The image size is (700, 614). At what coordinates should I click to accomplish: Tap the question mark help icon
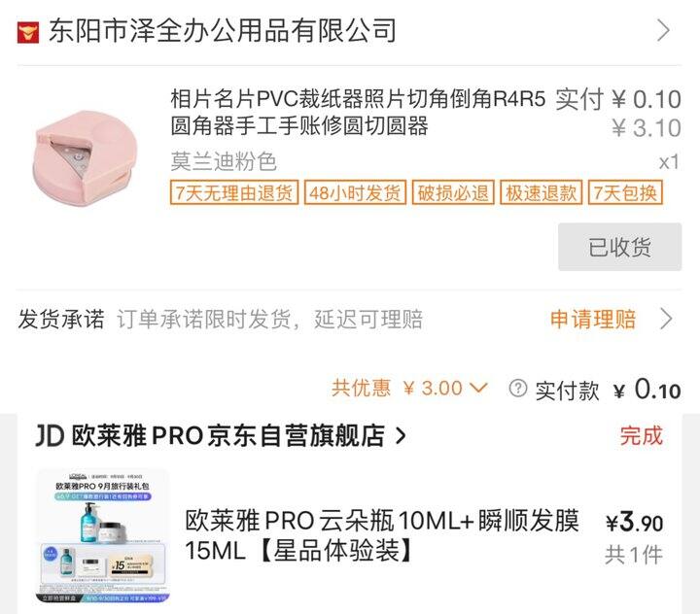[518, 389]
